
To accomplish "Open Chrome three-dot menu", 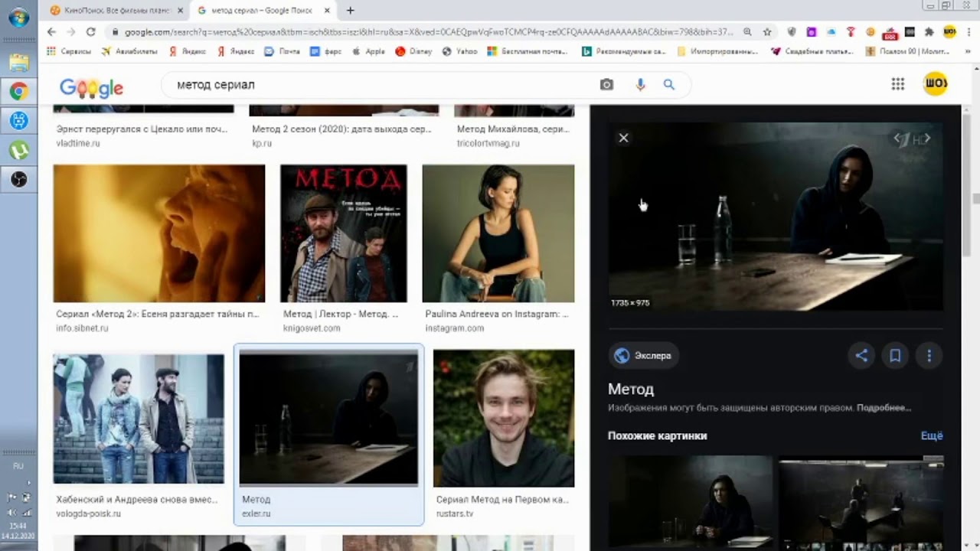I will (x=969, y=32).
